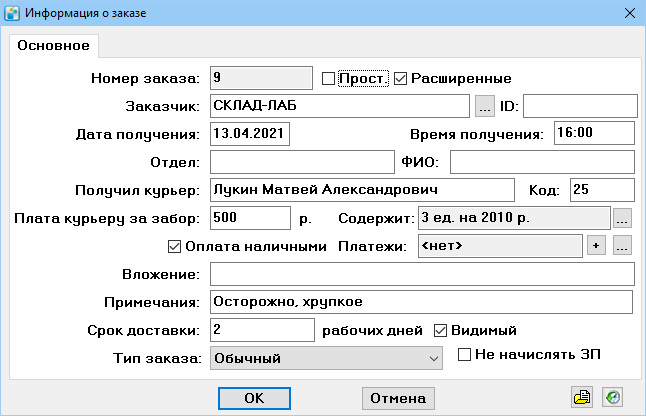
Task: Click the Номер заказа field
Action: 261,78
